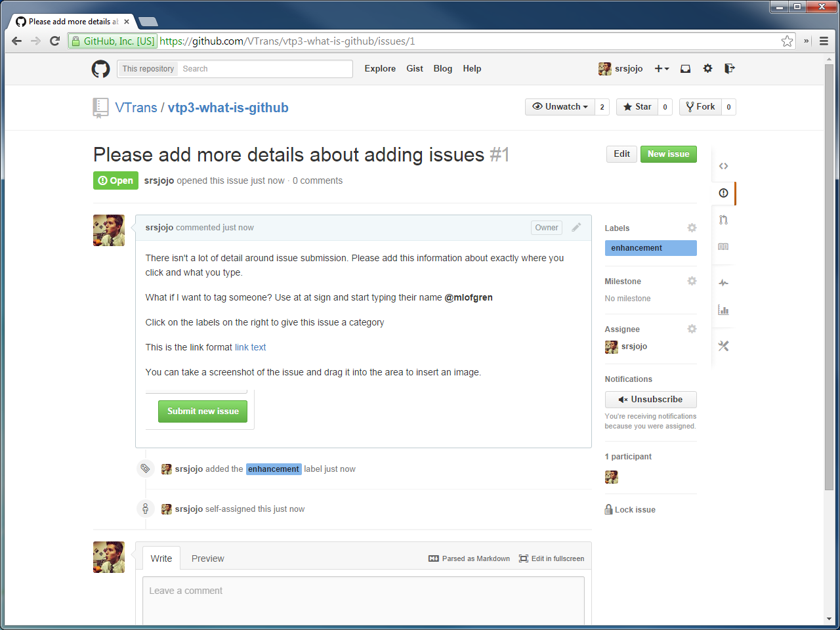Viewport: 840px width, 630px height.
Task: Go forward using browser forward arrow
Action: [x=36, y=41]
